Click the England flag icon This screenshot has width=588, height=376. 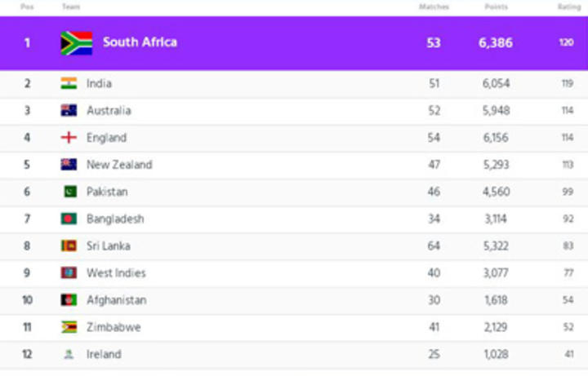tap(69, 138)
